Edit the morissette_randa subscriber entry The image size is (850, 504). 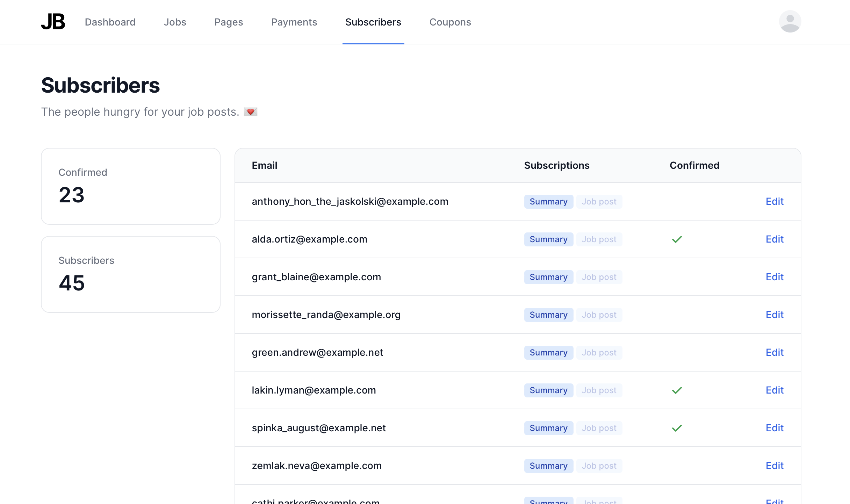click(775, 315)
